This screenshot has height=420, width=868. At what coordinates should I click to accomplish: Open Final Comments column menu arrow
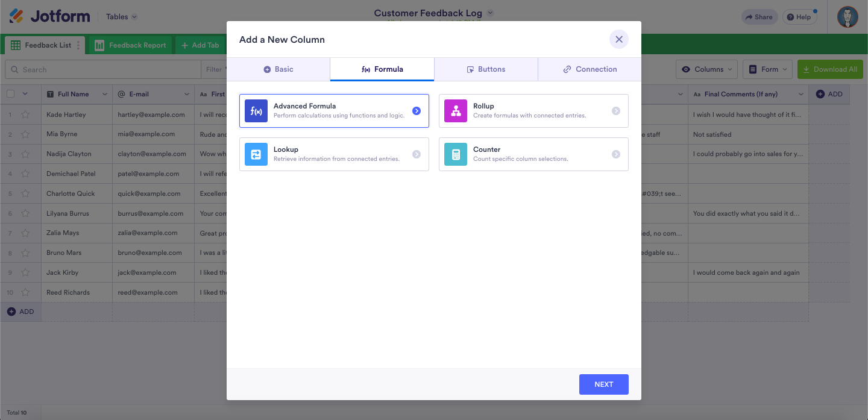[x=801, y=95]
